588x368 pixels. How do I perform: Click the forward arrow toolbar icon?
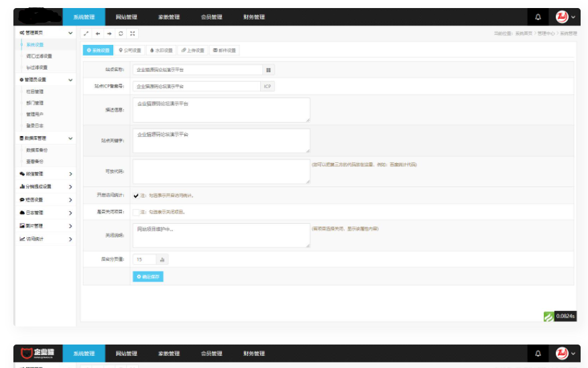coord(109,33)
